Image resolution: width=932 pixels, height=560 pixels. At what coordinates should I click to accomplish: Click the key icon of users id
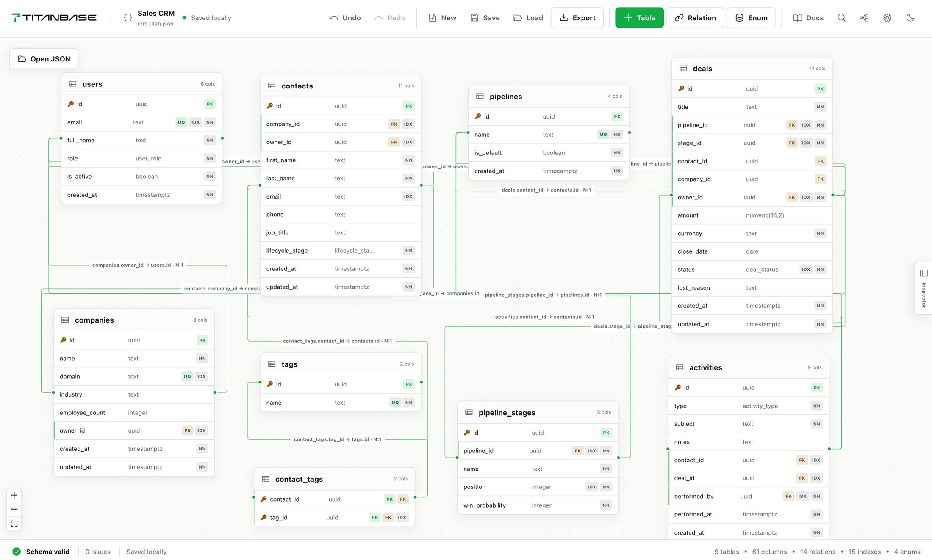click(71, 104)
